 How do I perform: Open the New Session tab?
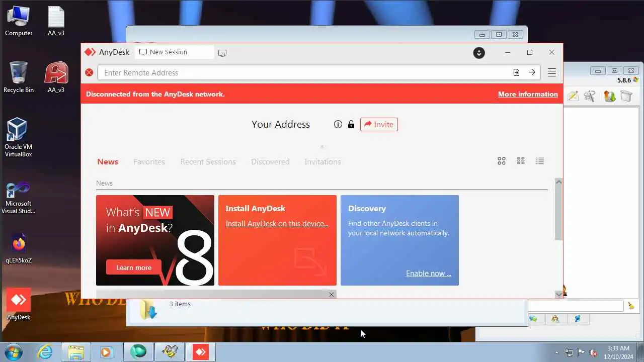tap(174, 52)
